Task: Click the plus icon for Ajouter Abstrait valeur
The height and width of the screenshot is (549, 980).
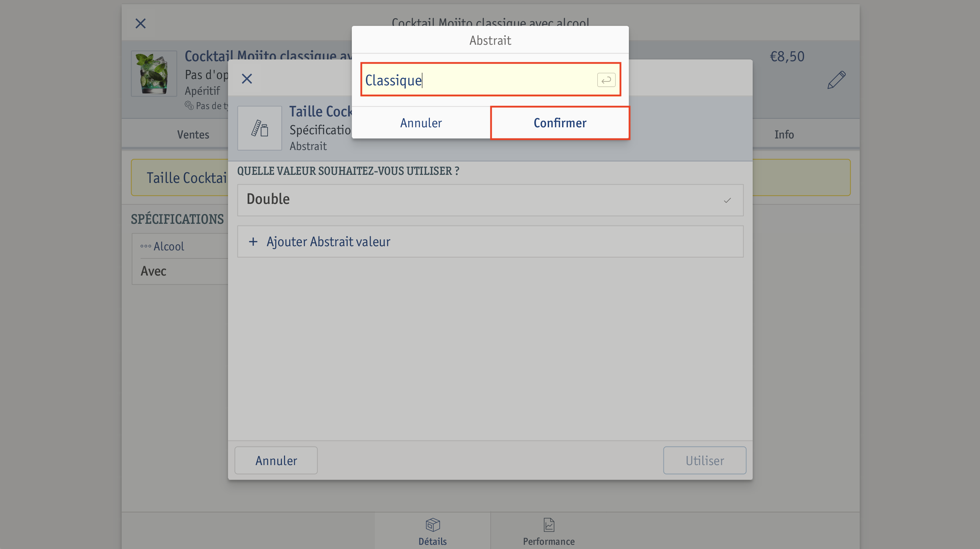Action: [x=253, y=242]
